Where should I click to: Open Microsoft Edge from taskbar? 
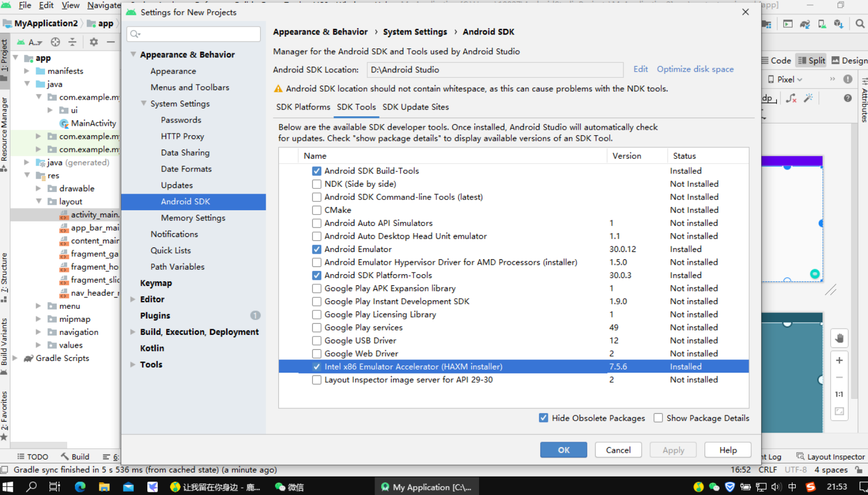point(80,487)
